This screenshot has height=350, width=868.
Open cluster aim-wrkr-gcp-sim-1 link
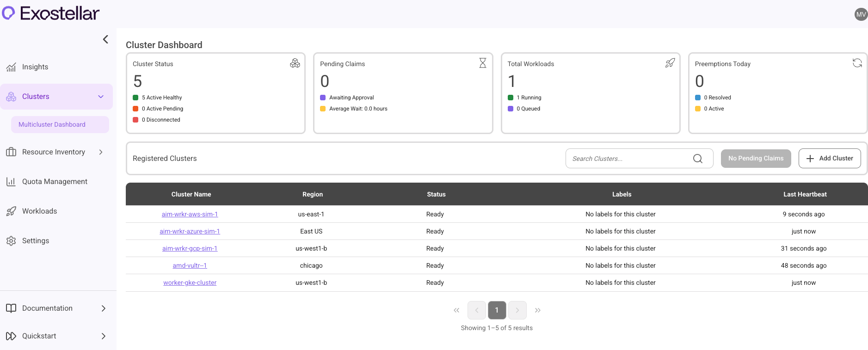[x=190, y=248]
